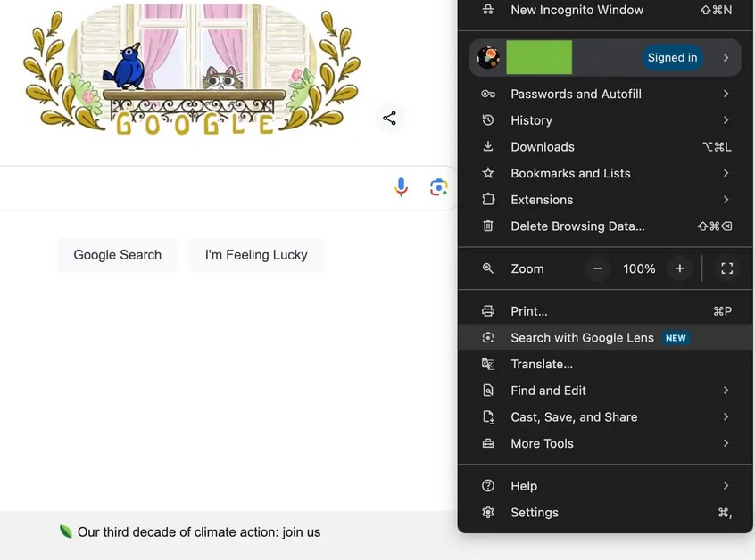Image resolution: width=755 pixels, height=560 pixels.
Task: Click the More Tools toolbox icon
Action: [488, 443]
